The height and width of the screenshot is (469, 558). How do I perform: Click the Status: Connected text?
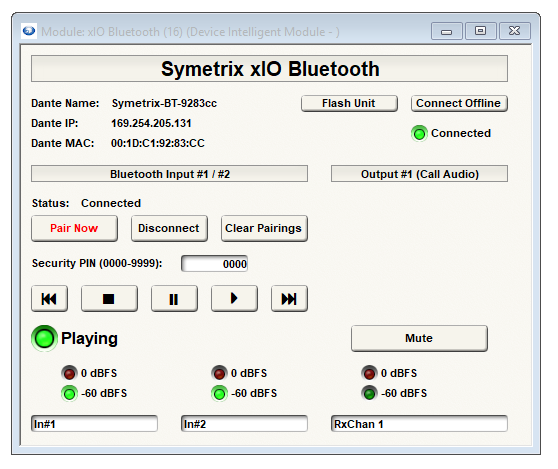(x=86, y=203)
